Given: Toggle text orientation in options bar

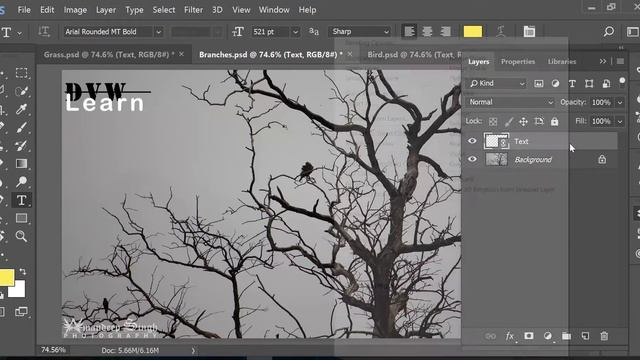Looking at the screenshot, I should click(44, 31).
